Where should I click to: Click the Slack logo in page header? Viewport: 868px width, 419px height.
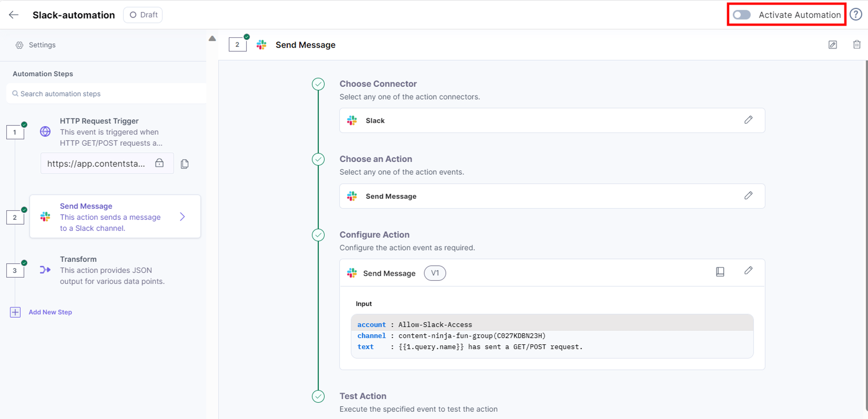(x=261, y=45)
